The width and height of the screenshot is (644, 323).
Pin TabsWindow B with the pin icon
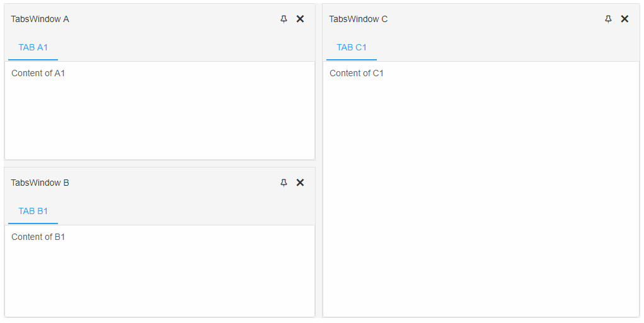click(284, 183)
